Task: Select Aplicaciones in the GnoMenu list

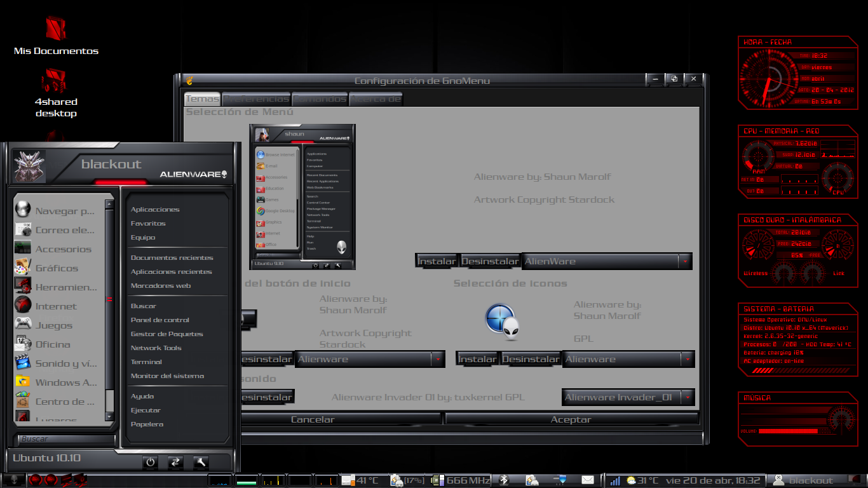Action: [155, 210]
